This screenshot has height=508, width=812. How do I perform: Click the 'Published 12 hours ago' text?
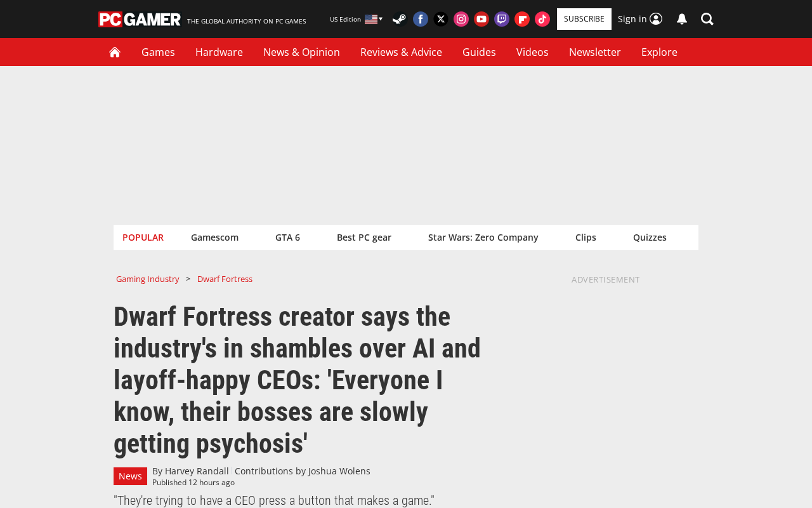193,483
